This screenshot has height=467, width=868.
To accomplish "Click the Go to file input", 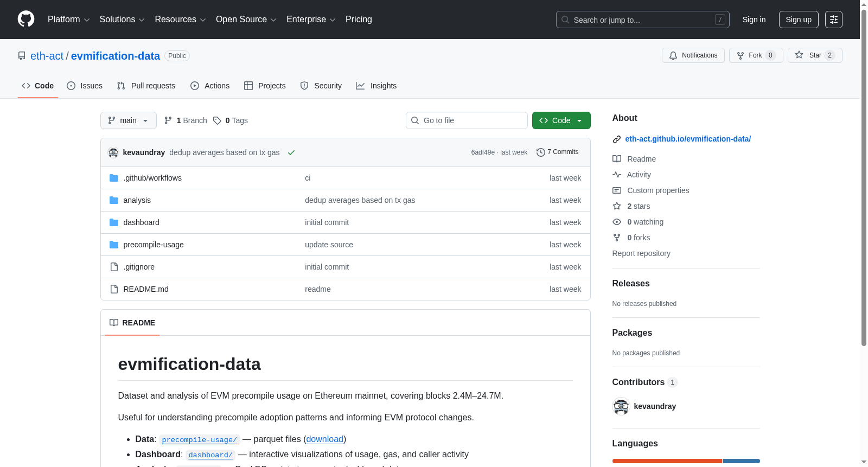I will (x=467, y=120).
